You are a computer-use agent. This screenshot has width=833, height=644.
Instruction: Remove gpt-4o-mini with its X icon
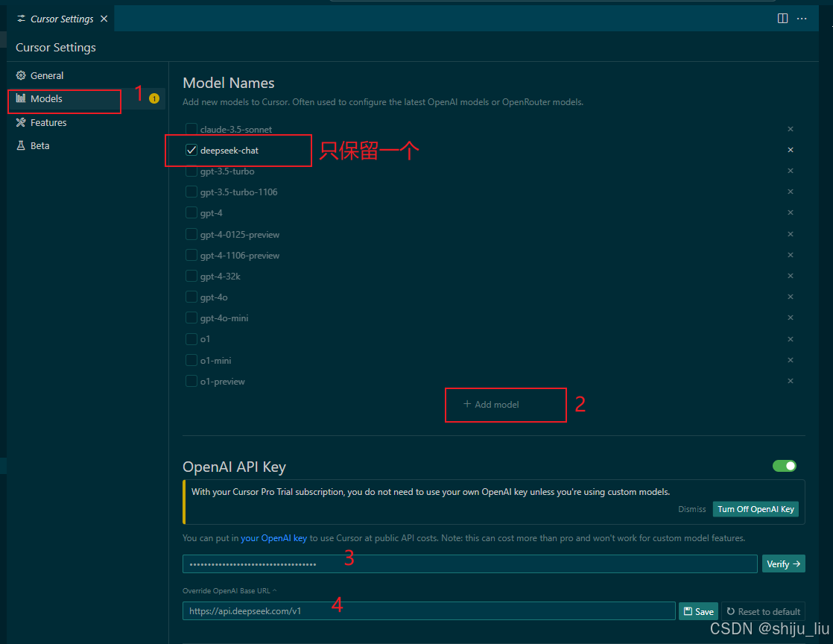[x=791, y=318]
